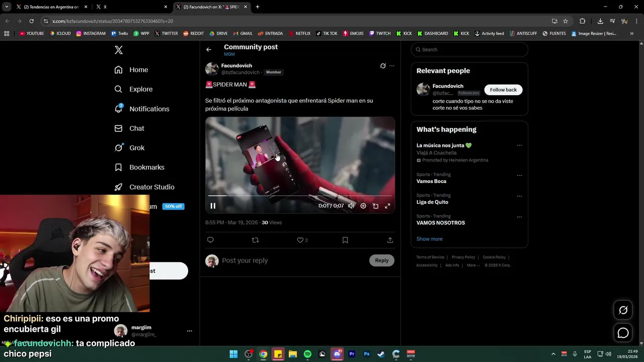Repost the Spider-Man post
644x362 pixels.
[255, 240]
